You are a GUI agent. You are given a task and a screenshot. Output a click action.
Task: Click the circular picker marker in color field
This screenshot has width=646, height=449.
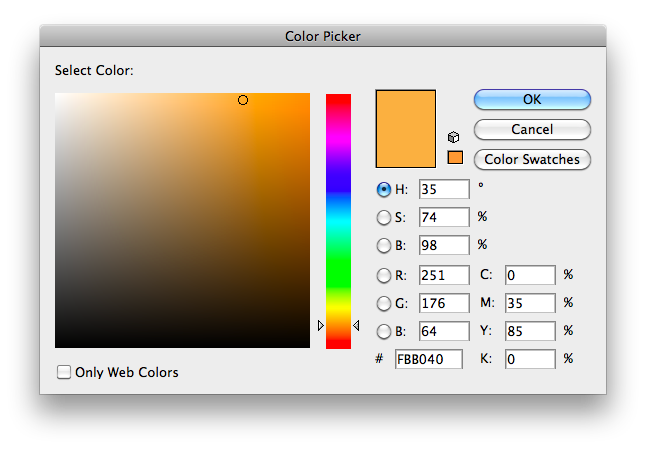pos(243,100)
